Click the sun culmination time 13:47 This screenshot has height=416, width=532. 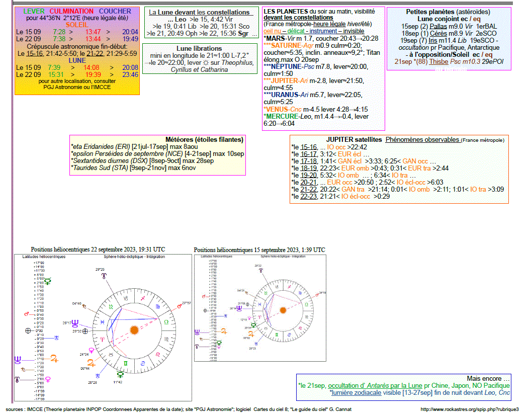(93, 32)
